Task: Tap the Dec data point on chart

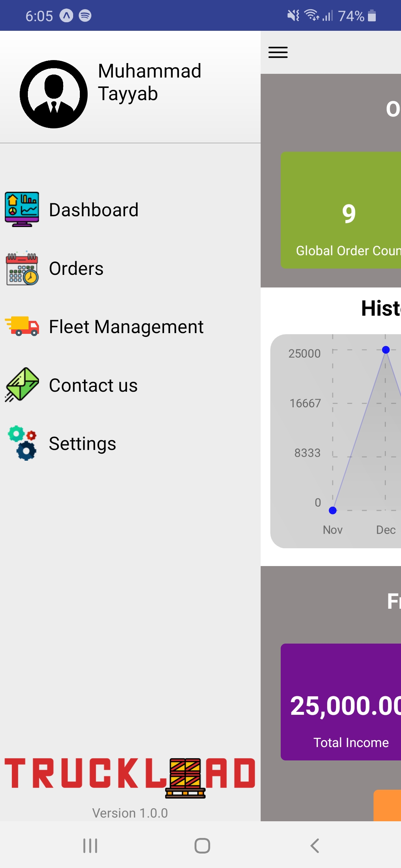Action: point(386,350)
